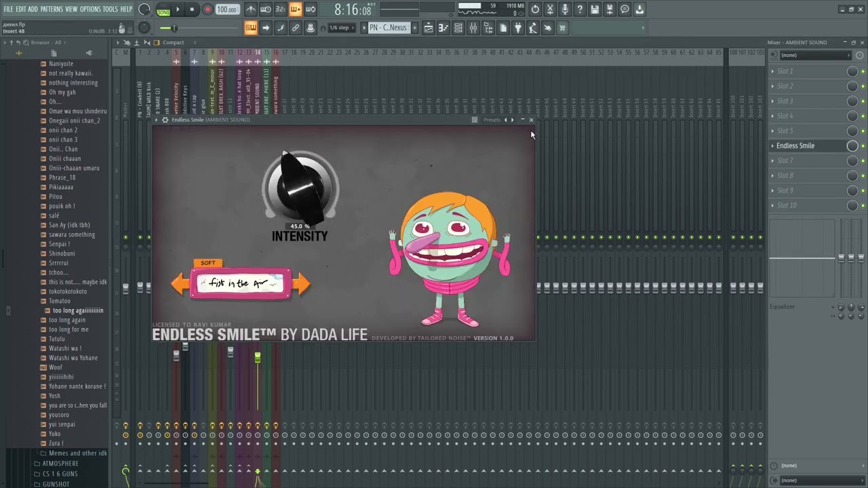Image resolution: width=868 pixels, height=488 pixels.
Task: Click the metronome icon
Action: pyautogui.click(x=251, y=9)
